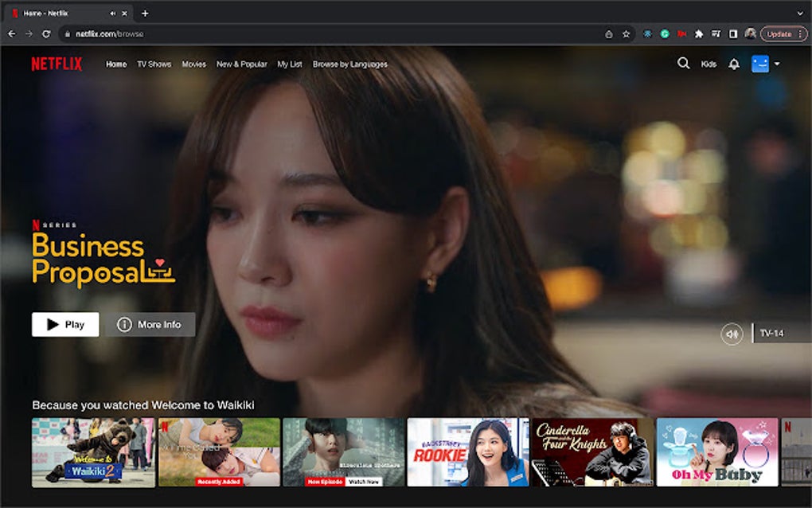Open a new browser tab
Viewport: 812px width, 508px height.
pos(143,13)
